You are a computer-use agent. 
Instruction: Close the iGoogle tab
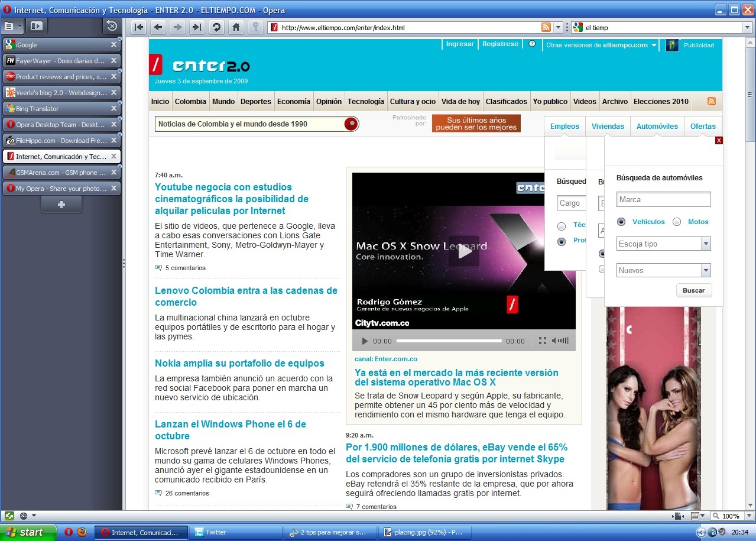point(113,44)
